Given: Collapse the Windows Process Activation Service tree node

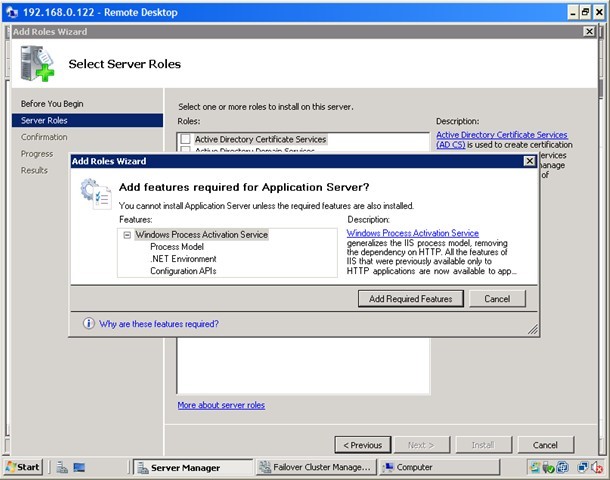Looking at the screenshot, I should tap(127, 235).
